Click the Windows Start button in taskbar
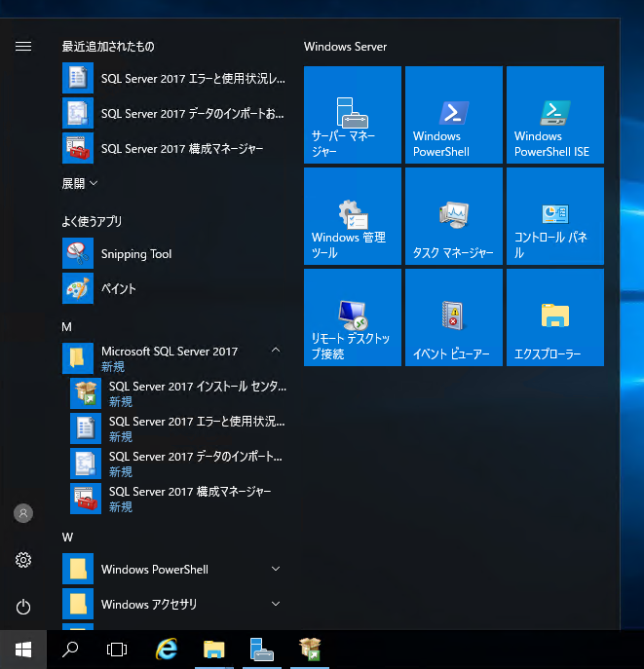Image resolution: width=644 pixels, height=669 pixels. click(23, 650)
